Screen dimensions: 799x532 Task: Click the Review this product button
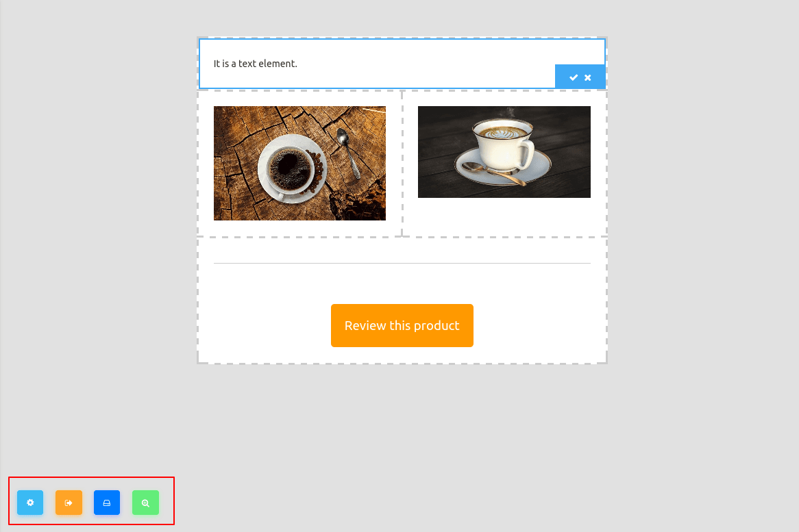tap(402, 325)
